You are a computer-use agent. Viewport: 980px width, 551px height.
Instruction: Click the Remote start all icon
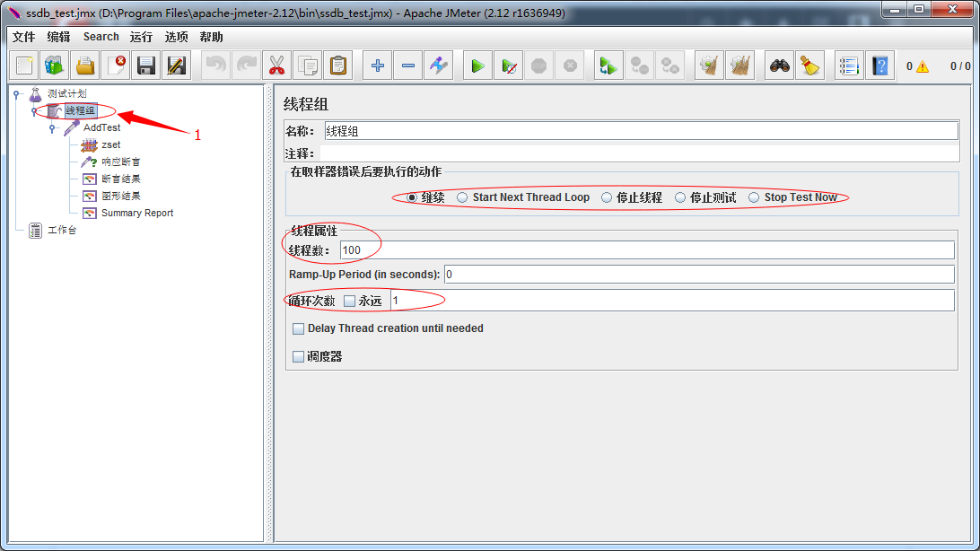608,66
